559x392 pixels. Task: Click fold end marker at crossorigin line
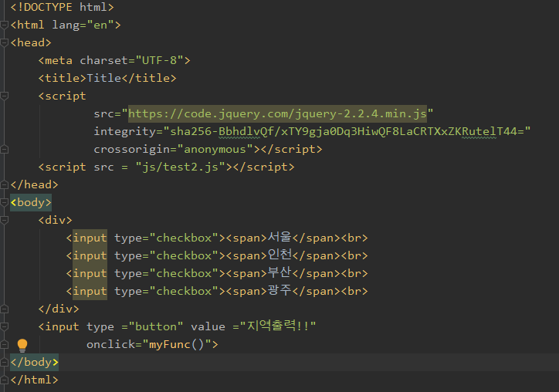pos(4,150)
